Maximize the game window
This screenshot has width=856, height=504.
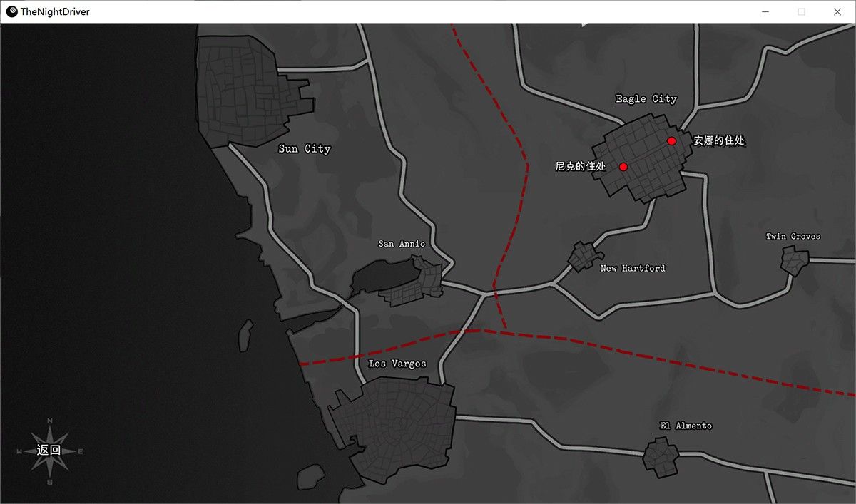(801, 11)
